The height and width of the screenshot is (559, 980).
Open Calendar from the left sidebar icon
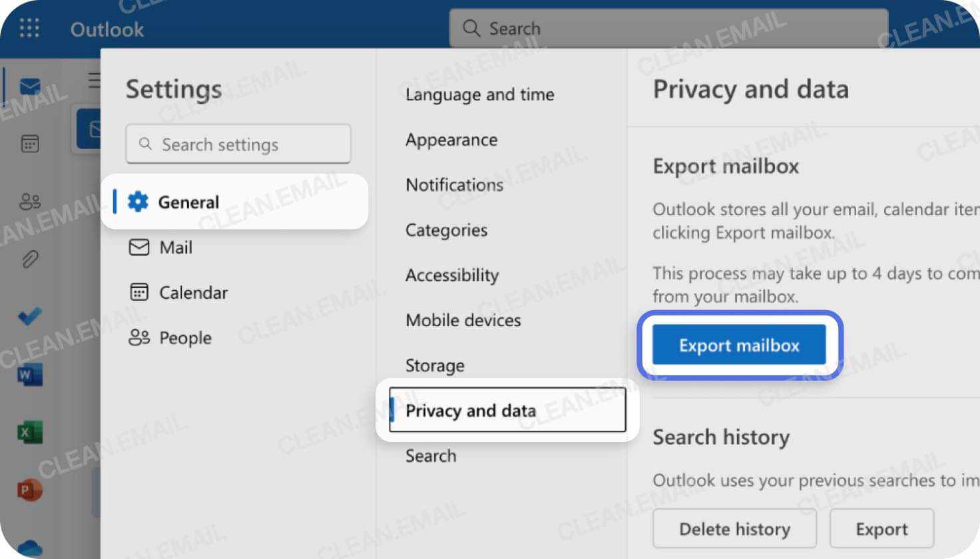29,143
